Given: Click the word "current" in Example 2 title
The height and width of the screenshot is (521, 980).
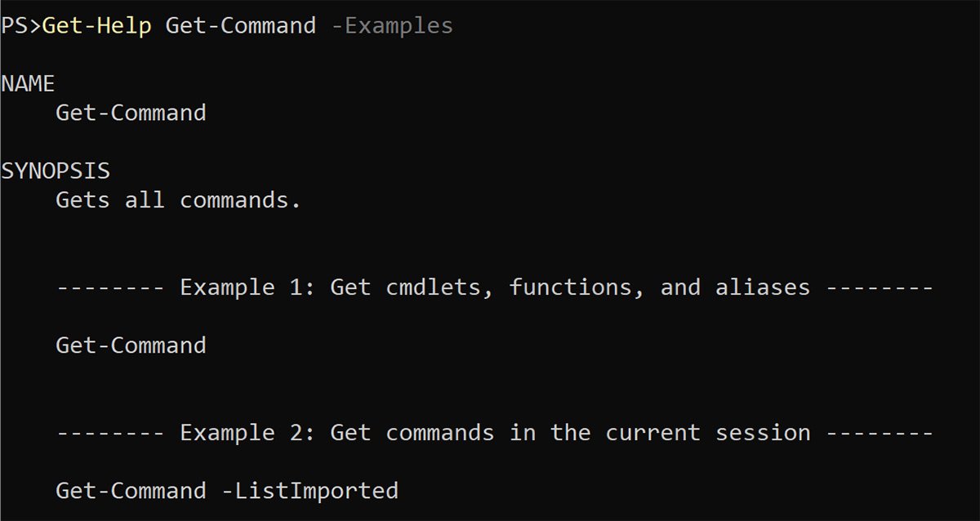Looking at the screenshot, I should point(652,433).
